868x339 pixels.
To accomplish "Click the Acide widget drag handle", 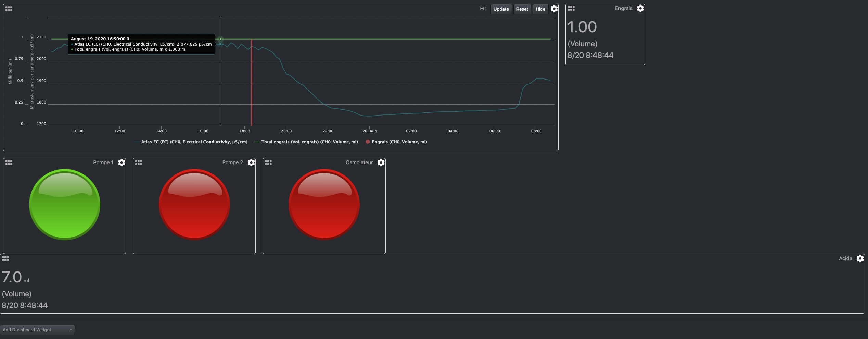I will (5, 259).
